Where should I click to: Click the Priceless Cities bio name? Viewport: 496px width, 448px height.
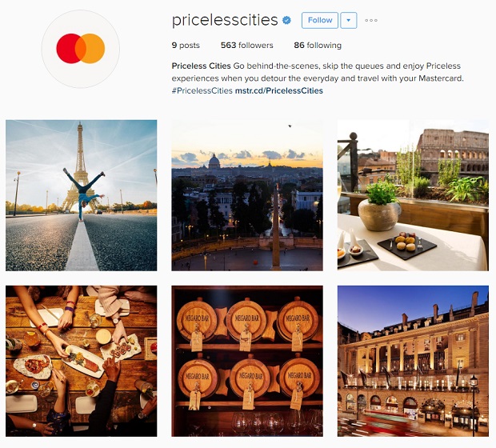201,66
